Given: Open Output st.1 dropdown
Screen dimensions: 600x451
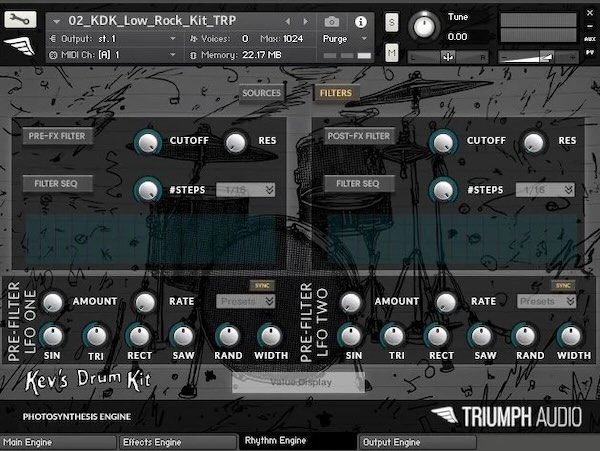Looking at the screenshot, I should (173, 39).
